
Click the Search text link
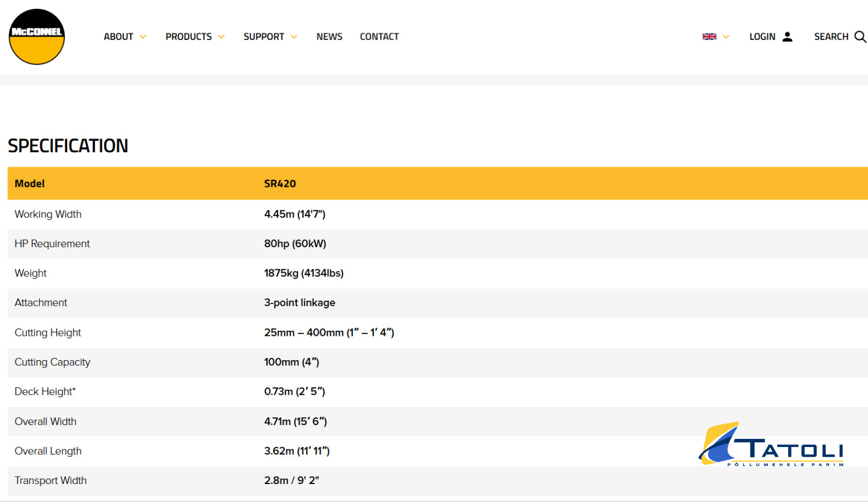click(x=831, y=36)
